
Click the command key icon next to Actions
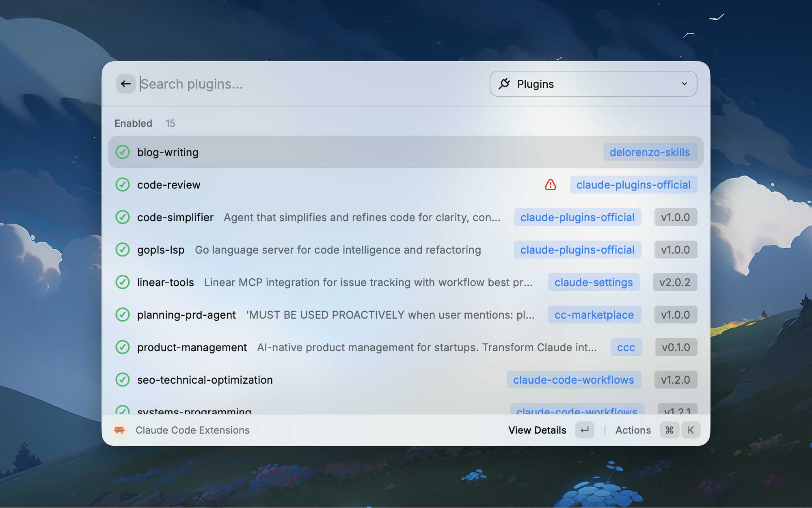(x=669, y=430)
